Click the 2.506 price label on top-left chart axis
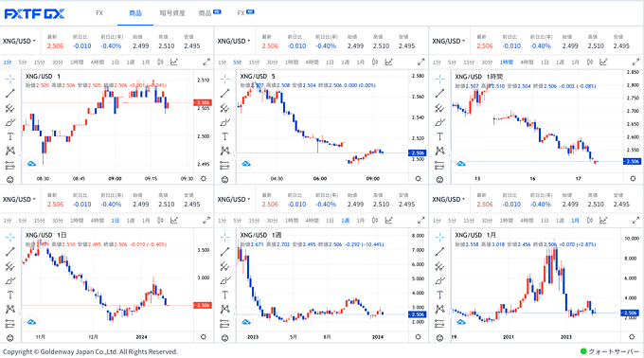Screen dimensions: 644x358 click(203, 102)
